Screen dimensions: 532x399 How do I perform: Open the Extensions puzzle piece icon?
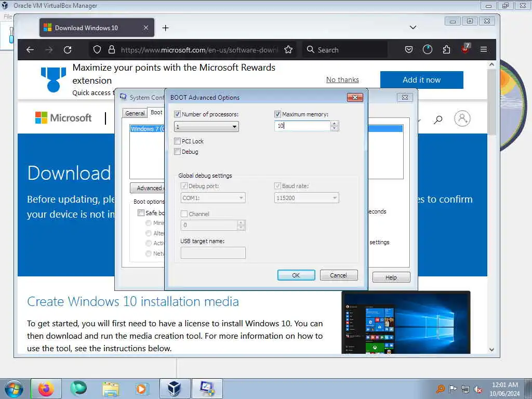click(446, 50)
